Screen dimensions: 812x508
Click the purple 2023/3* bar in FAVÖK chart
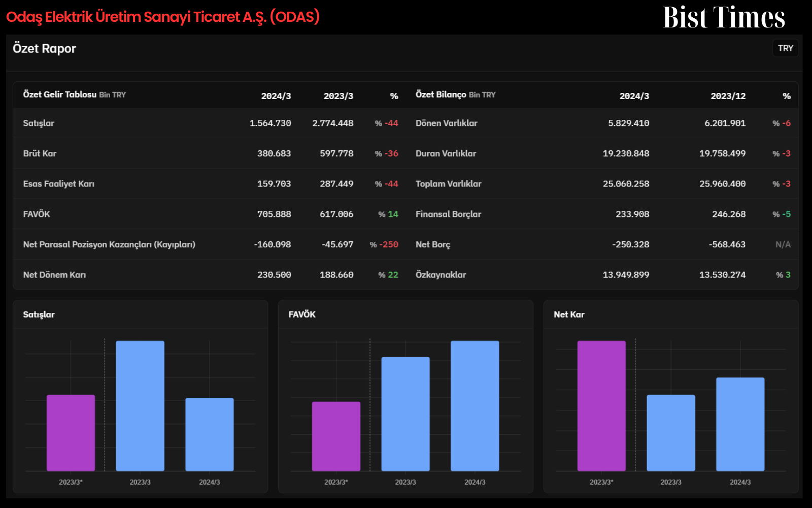pos(336,436)
